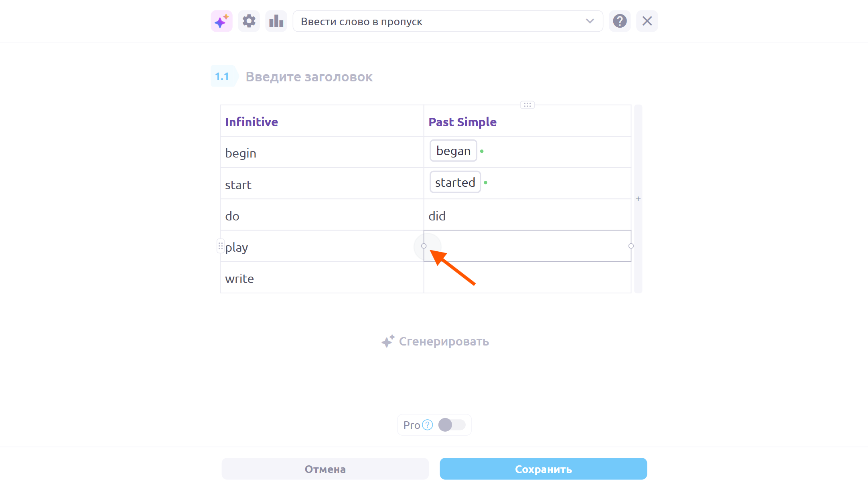The width and height of the screenshot is (868, 485).
Task: Click the AI sparkle magic icon
Action: click(221, 21)
